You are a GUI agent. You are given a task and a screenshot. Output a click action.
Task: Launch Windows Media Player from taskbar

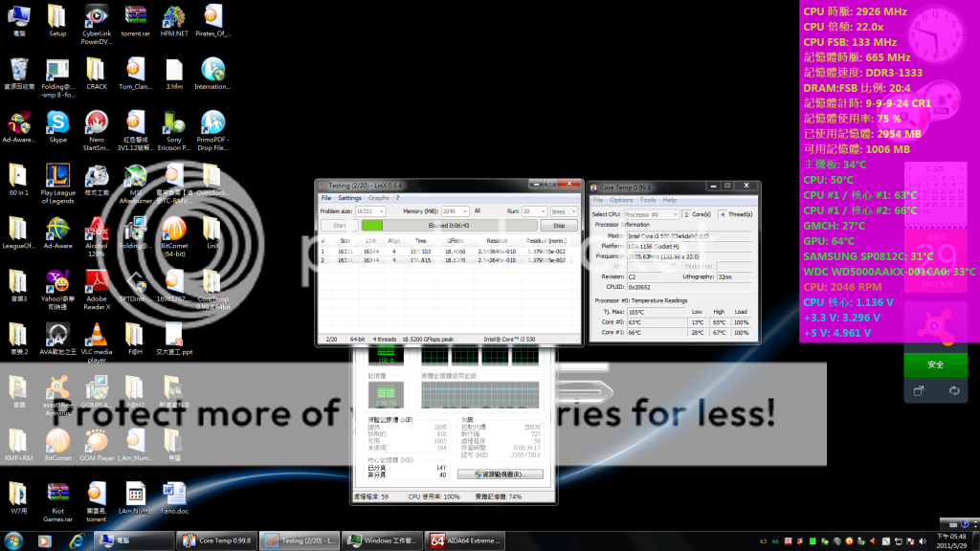pyautogui.click(x=44, y=540)
